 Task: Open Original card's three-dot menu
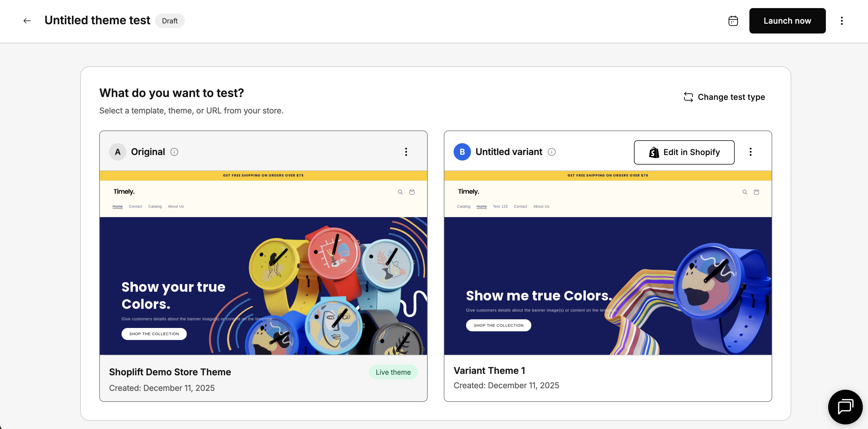point(406,152)
